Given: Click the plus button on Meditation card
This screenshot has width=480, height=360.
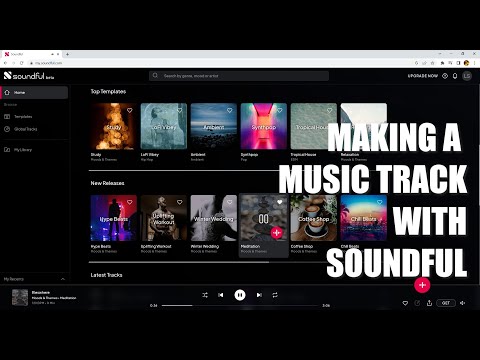Looking at the screenshot, I should [x=277, y=233].
